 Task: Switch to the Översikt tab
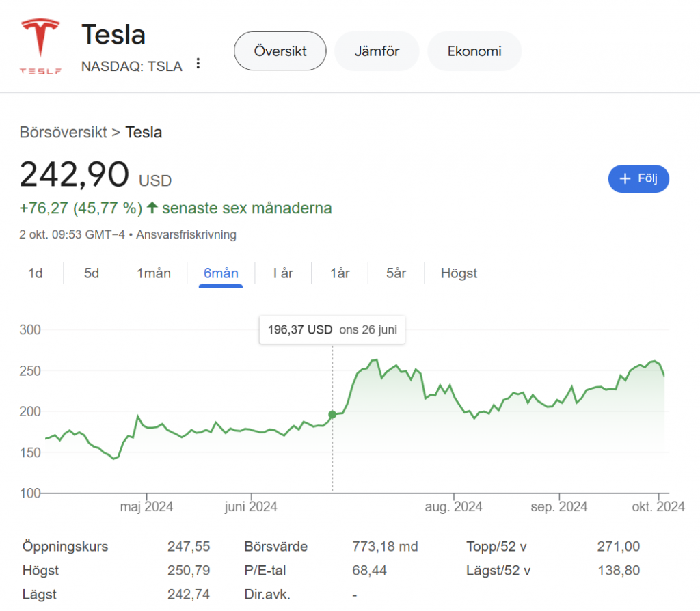280,51
